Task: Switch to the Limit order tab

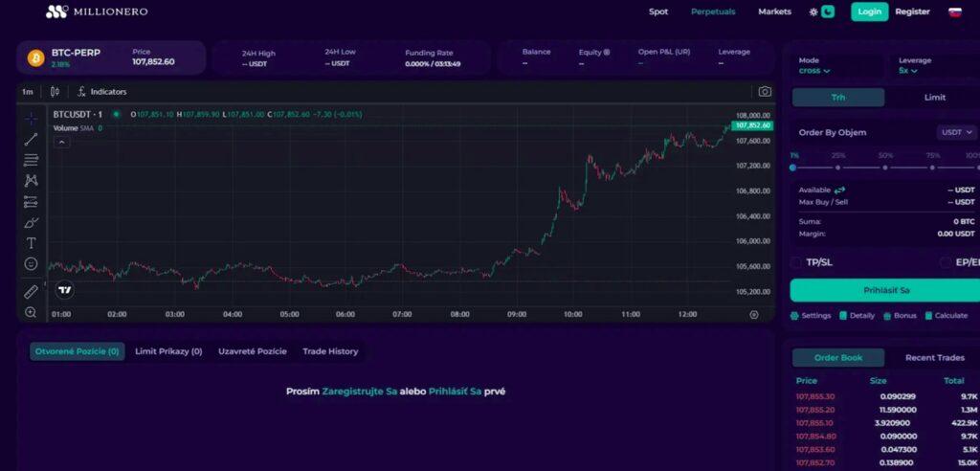Action: 934,98
